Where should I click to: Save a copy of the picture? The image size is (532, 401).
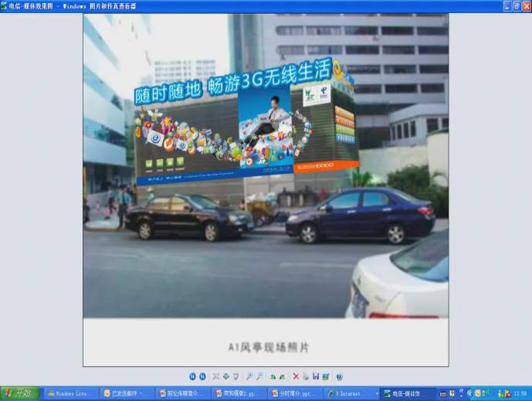click(x=316, y=376)
